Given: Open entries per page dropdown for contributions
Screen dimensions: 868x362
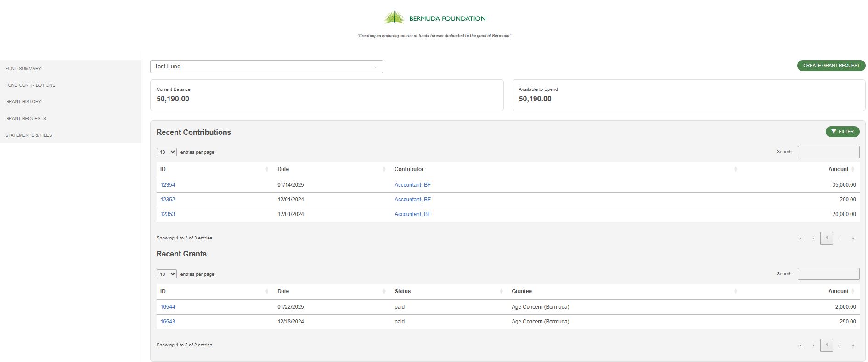Looking at the screenshot, I should click(x=166, y=152).
